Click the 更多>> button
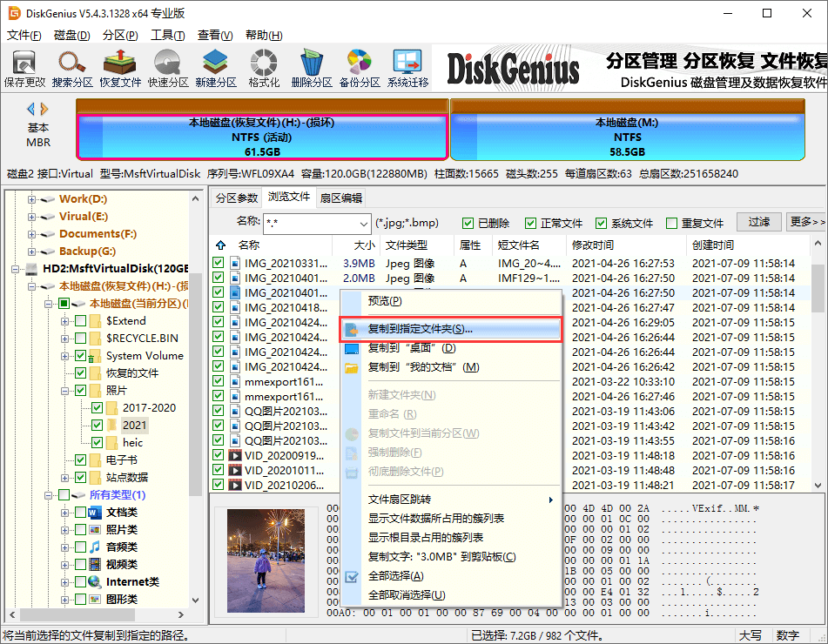 (806, 222)
